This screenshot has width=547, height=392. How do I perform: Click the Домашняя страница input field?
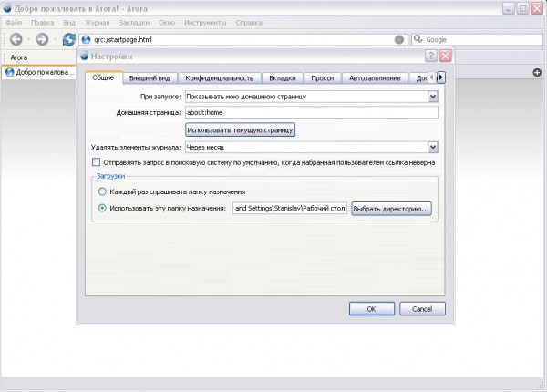[312, 112]
